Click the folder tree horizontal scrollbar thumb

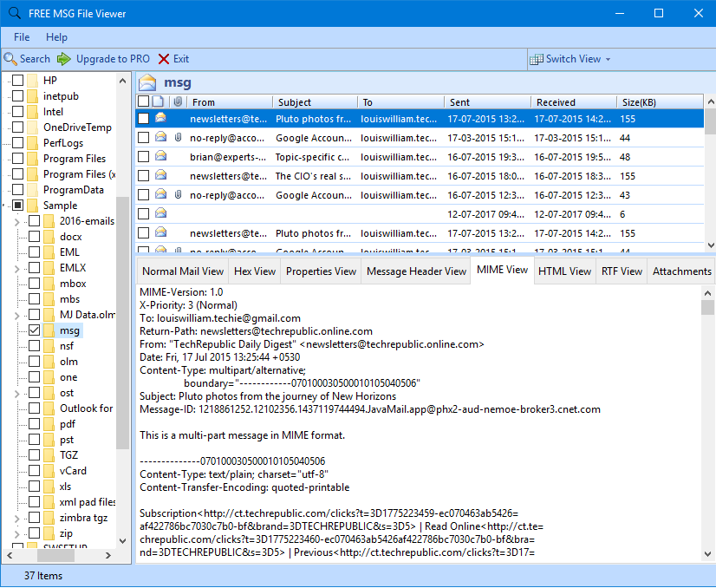tap(55, 556)
